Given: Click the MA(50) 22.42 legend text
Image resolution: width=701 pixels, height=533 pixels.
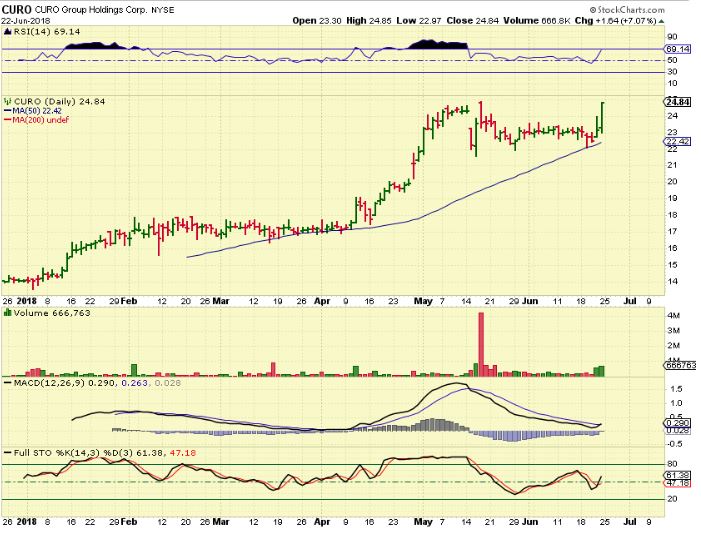Looking at the screenshot, I should [37, 111].
